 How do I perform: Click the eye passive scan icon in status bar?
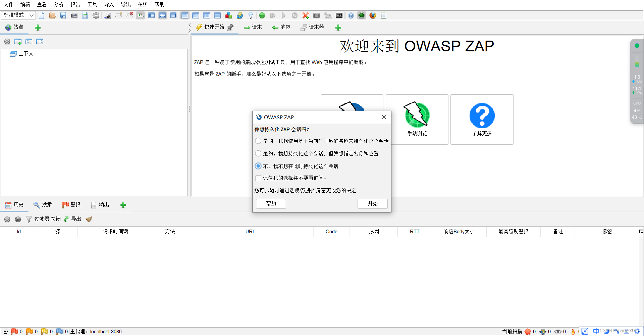[x=558, y=332]
